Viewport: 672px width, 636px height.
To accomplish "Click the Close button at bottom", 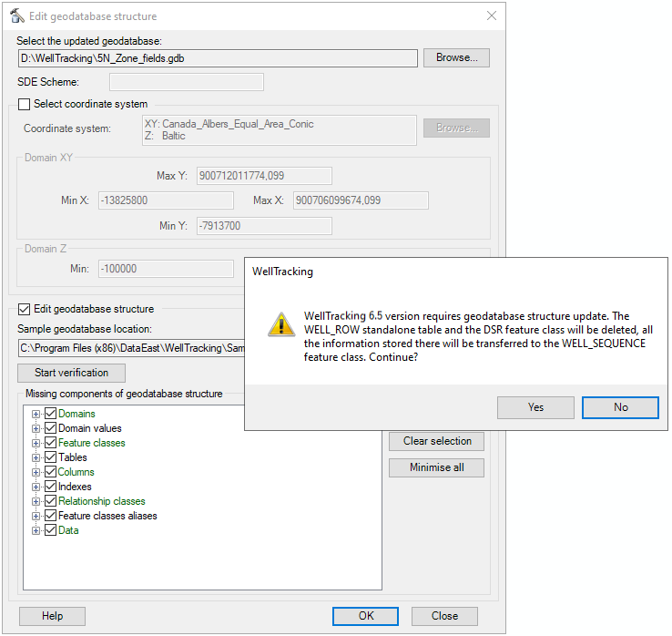I will coord(445,616).
